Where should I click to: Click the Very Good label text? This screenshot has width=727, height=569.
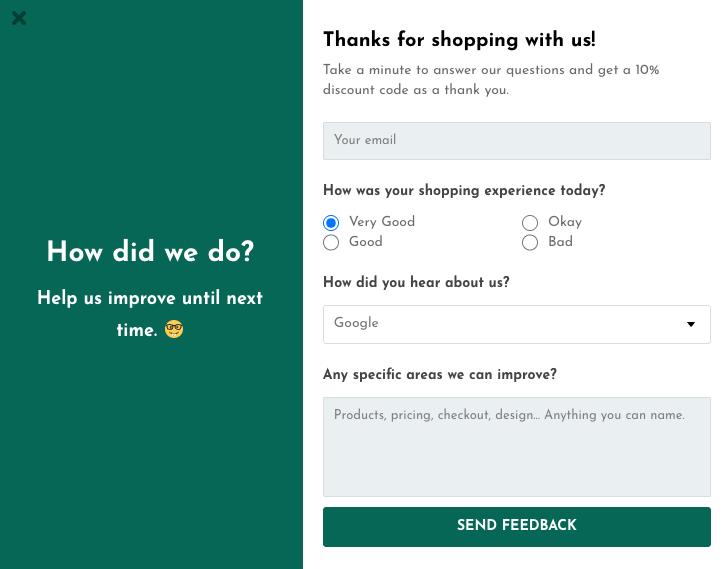coord(382,222)
